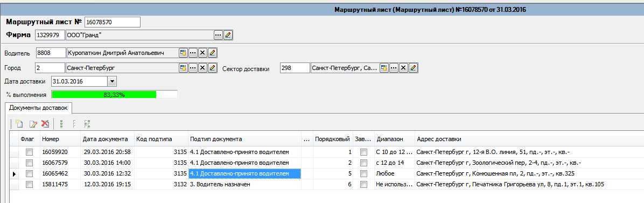Select the document number cell 16059920

(x=60, y=152)
